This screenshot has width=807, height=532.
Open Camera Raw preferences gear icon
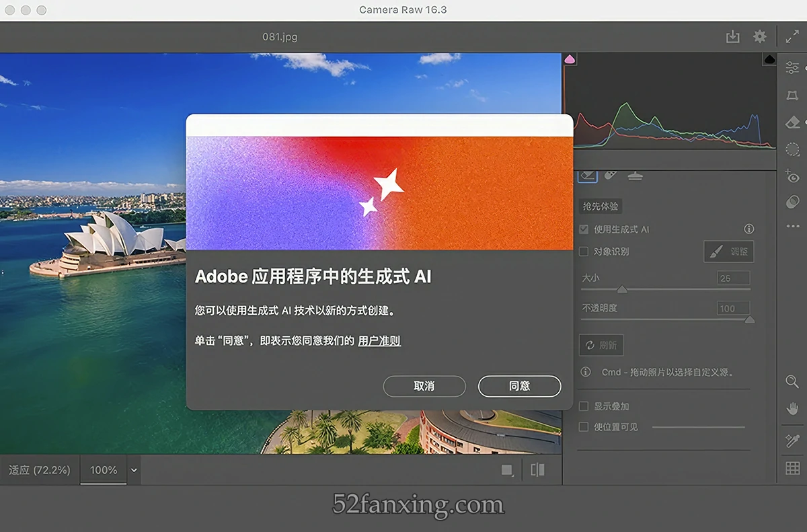click(760, 37)
